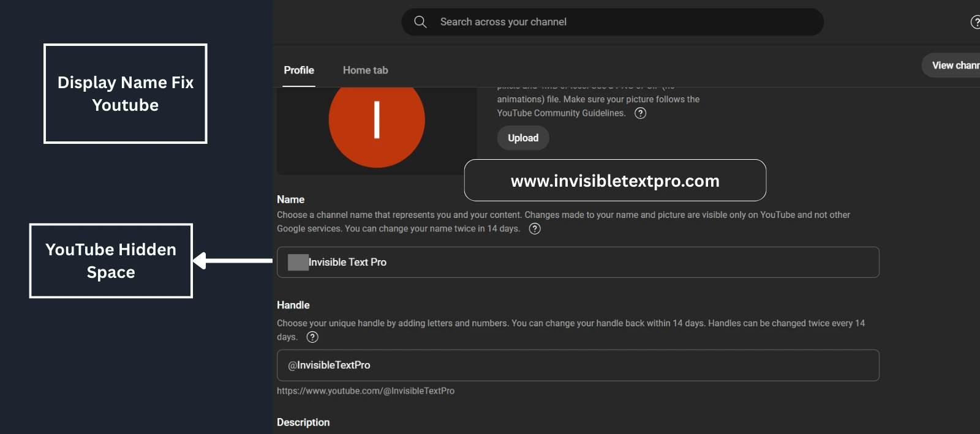980x434 pixels.
Task: Click the gray hidden space highlight in name
Action: pyautogui.click(x=298, y=262)
